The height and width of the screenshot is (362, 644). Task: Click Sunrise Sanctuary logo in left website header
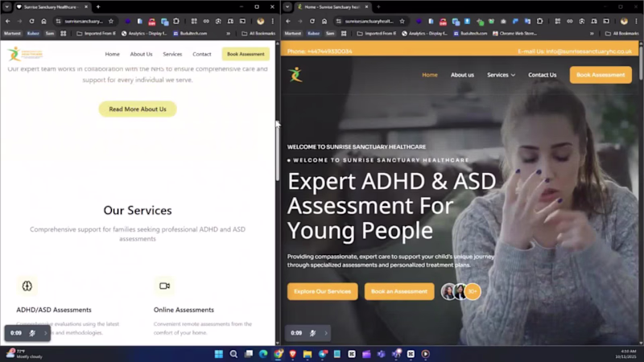click(25, 54)
